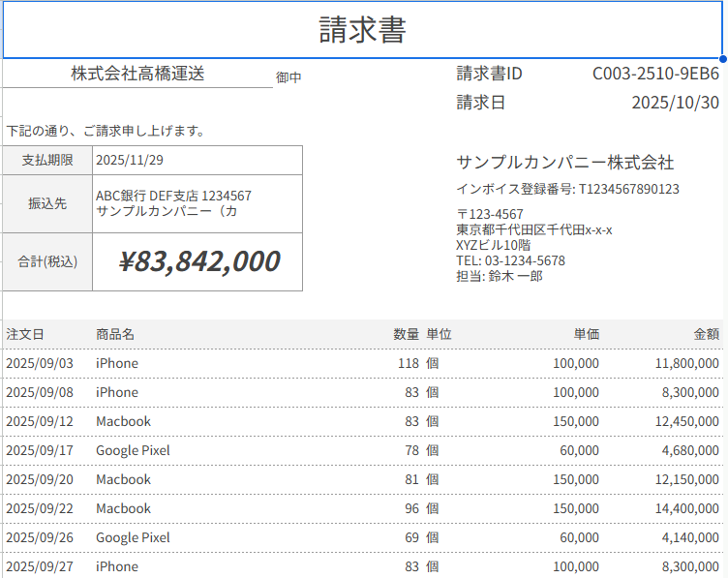The image size is (728, 578).
Task: Select サンプルカンパニー株式会社 company name
Action: (565, 162)
